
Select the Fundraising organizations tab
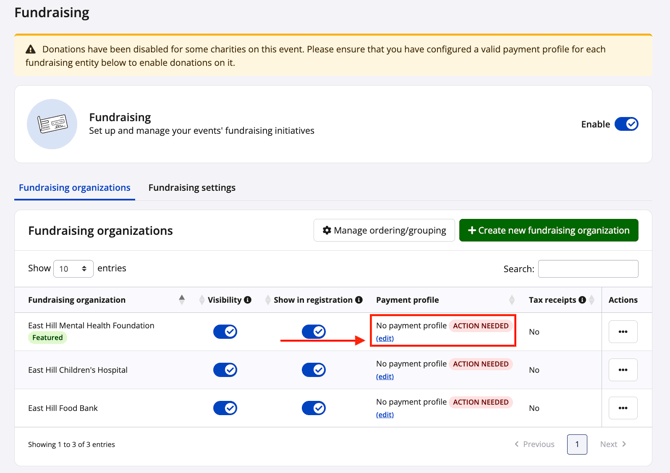tap(74, 188)
